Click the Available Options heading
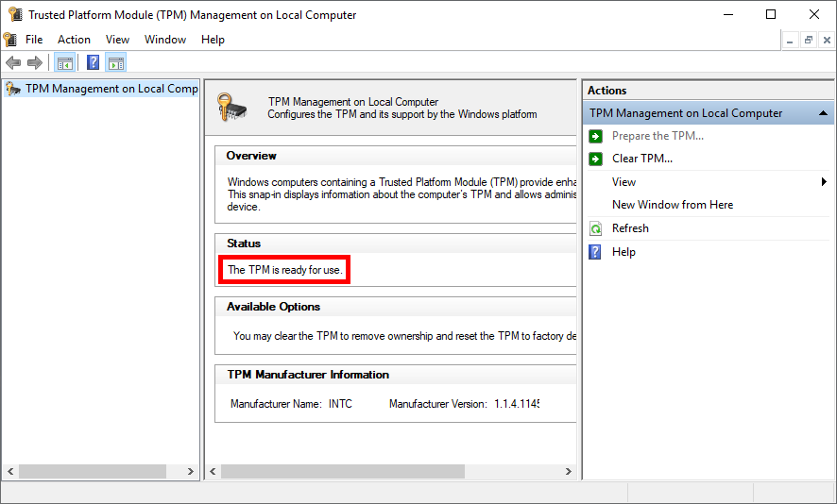 [x=273, y=307]
